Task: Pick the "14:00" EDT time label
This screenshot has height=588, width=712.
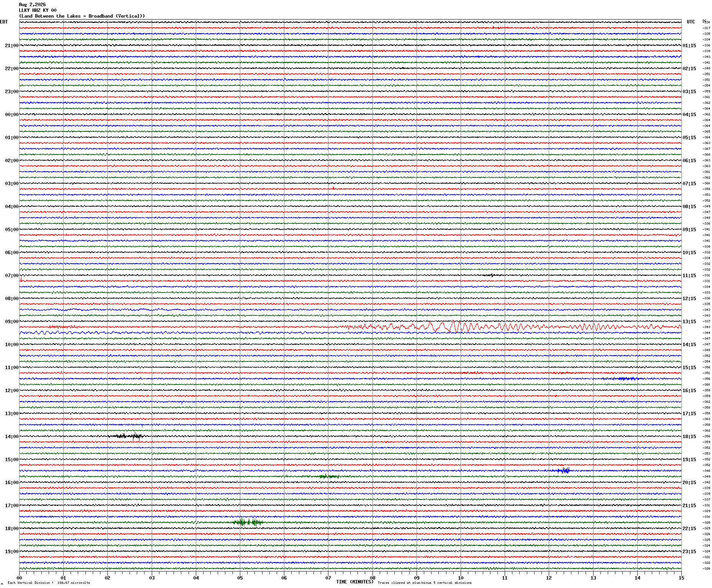Action: (11, 437)
